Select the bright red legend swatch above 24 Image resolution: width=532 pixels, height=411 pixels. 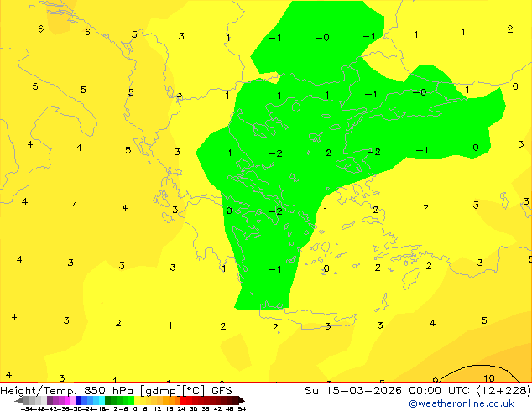pyautogui.click(x=183, y=400)
